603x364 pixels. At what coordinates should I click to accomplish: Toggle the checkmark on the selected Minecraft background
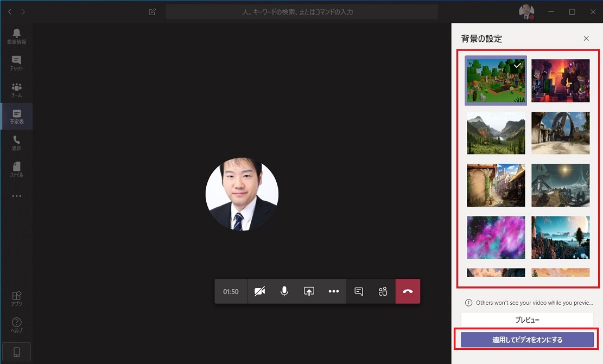click(517, 65)
